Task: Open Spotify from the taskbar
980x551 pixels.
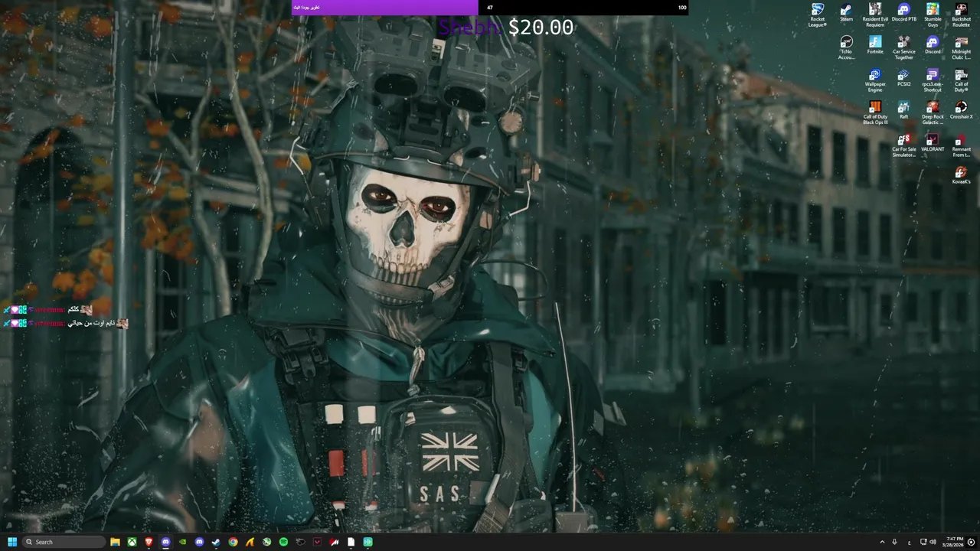Action: click(x=283, y=542)
